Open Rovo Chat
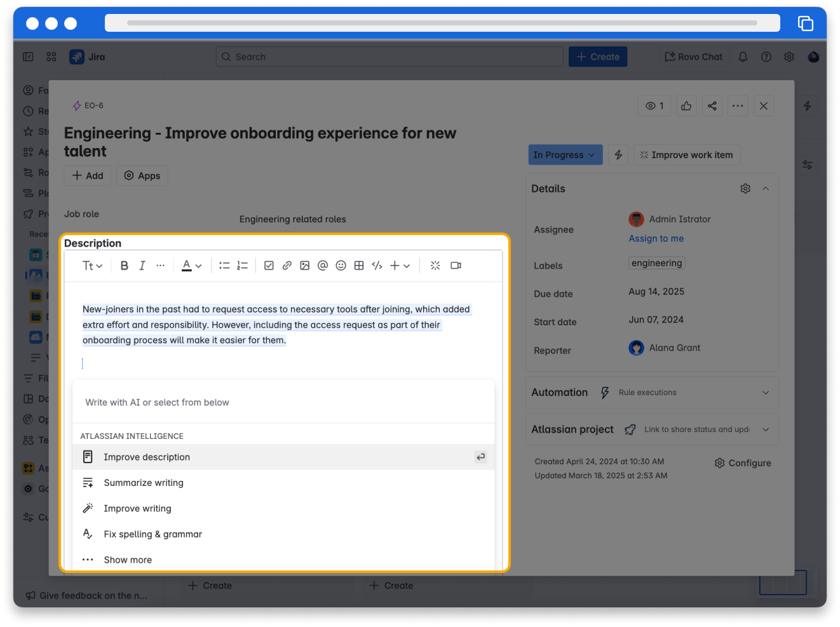 [694, 57]
